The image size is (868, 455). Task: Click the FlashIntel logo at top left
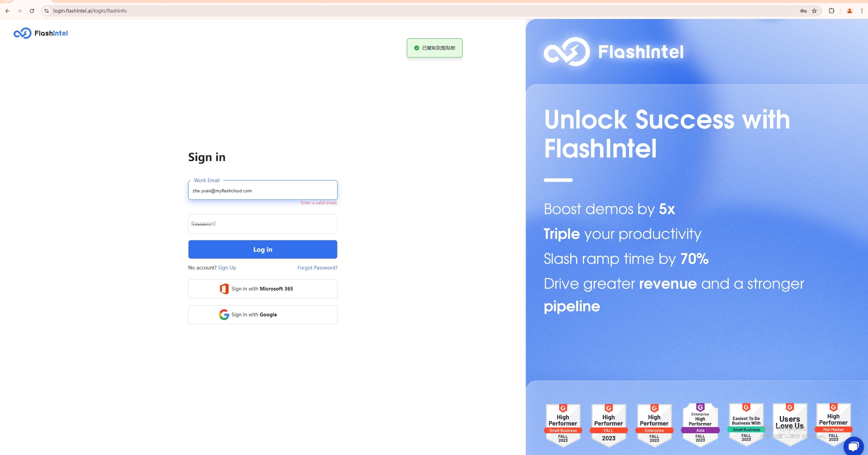click(x=41, y=33)
